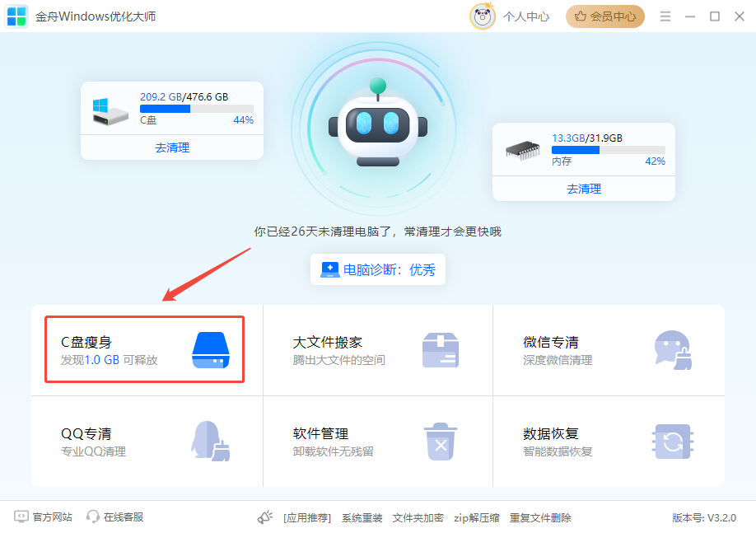Click the WeChat cleaning bubble icon
The height and width of the screenshot is (533, 756).
(673, 350)
